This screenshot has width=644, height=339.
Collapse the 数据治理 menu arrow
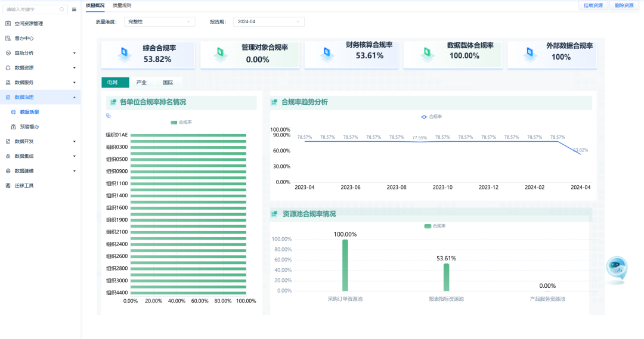click(x=75, y=97)
